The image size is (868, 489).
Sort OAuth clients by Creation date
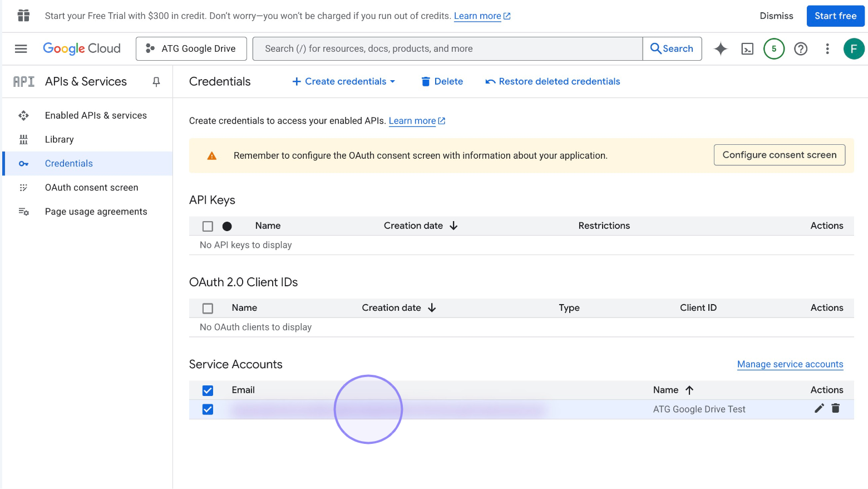click(x=398, y=307)
